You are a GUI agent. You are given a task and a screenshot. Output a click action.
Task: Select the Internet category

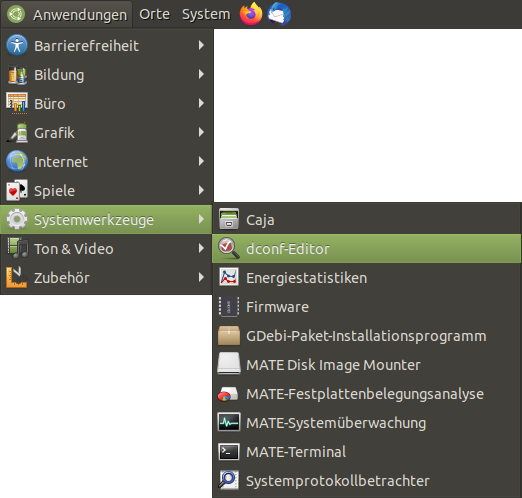coord(107,162)
